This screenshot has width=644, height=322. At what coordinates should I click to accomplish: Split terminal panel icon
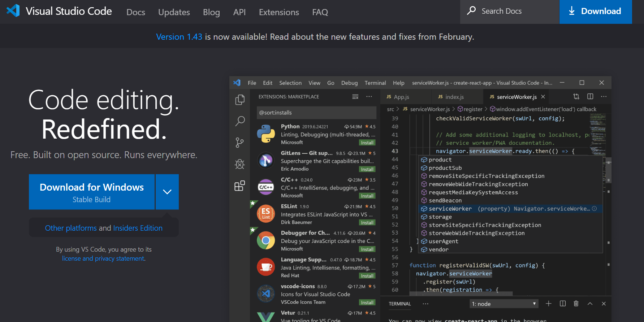pos(563,304)
